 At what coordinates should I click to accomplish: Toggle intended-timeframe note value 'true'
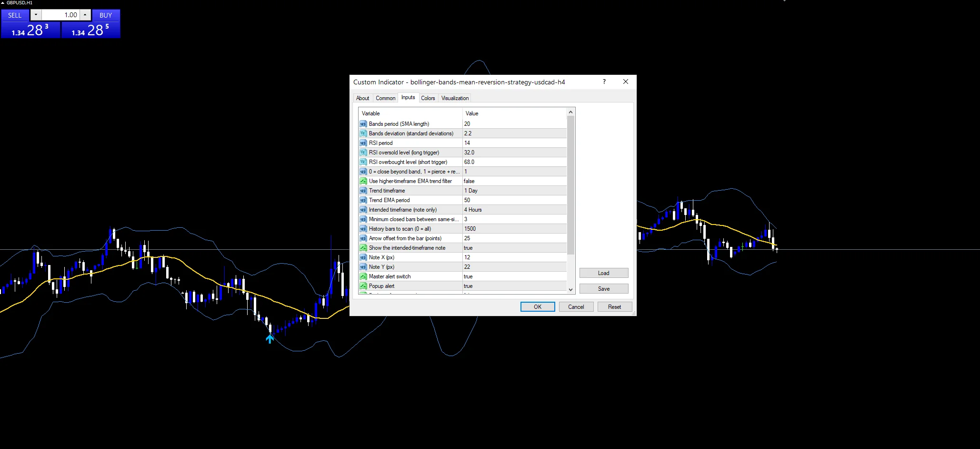514,248
